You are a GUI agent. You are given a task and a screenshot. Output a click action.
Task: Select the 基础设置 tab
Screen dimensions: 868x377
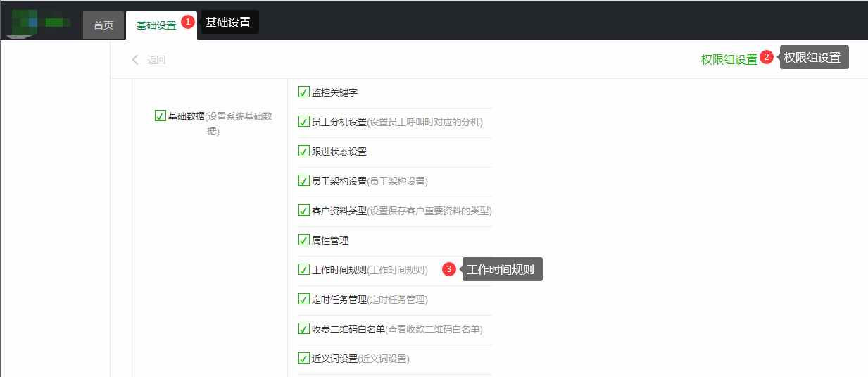(156, 25)
